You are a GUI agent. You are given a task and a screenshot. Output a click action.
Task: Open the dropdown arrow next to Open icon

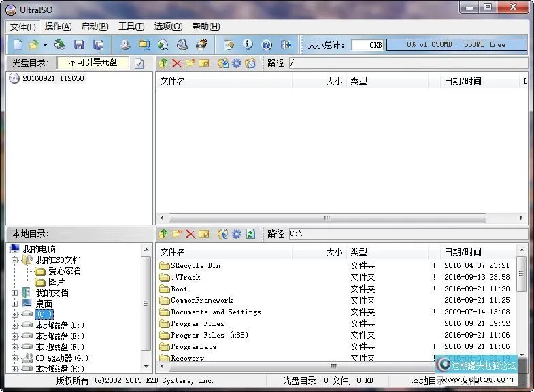click(45, 45)
